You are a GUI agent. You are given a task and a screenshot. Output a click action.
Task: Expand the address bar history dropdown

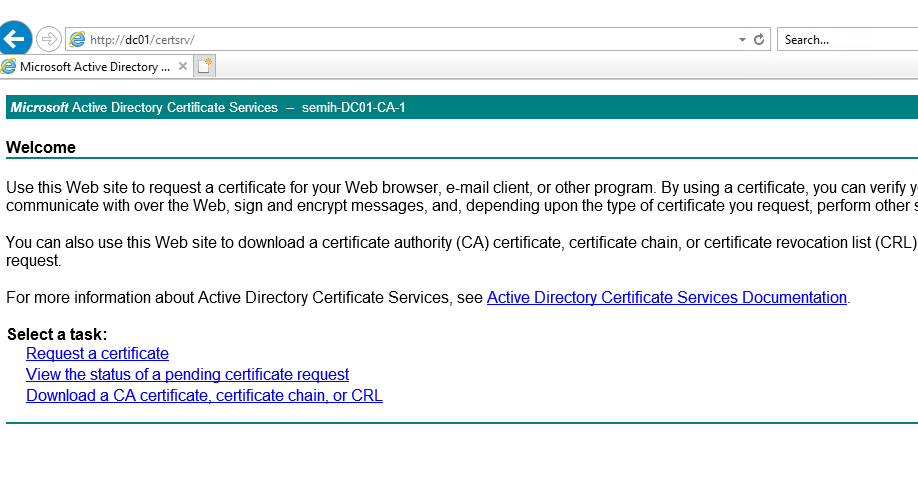pyautogui.click(x=742, y=40)
